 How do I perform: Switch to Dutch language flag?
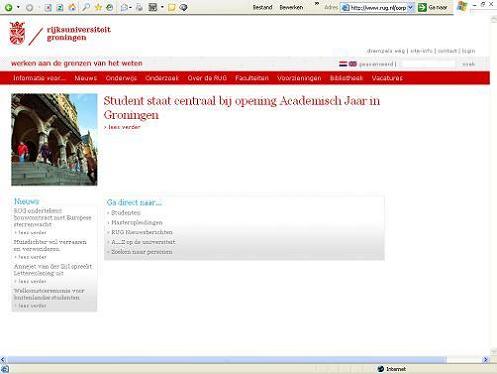pos(343,64)
